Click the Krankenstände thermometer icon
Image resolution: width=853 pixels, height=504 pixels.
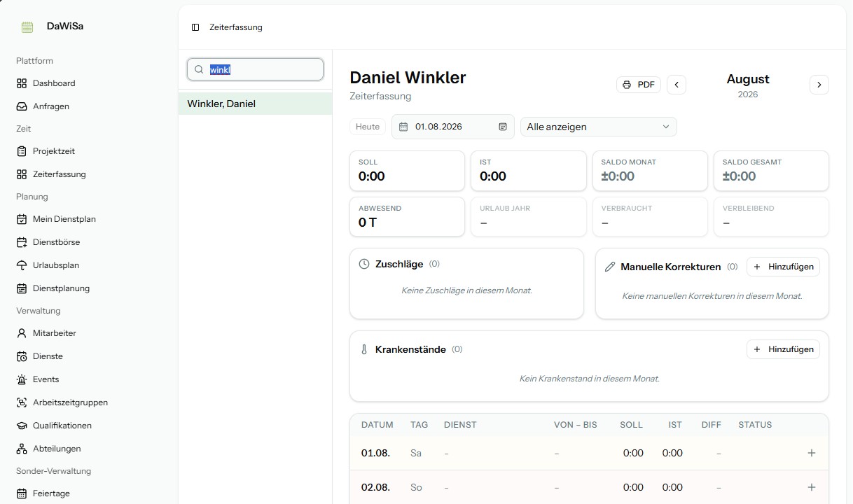(x=364, y=349)
